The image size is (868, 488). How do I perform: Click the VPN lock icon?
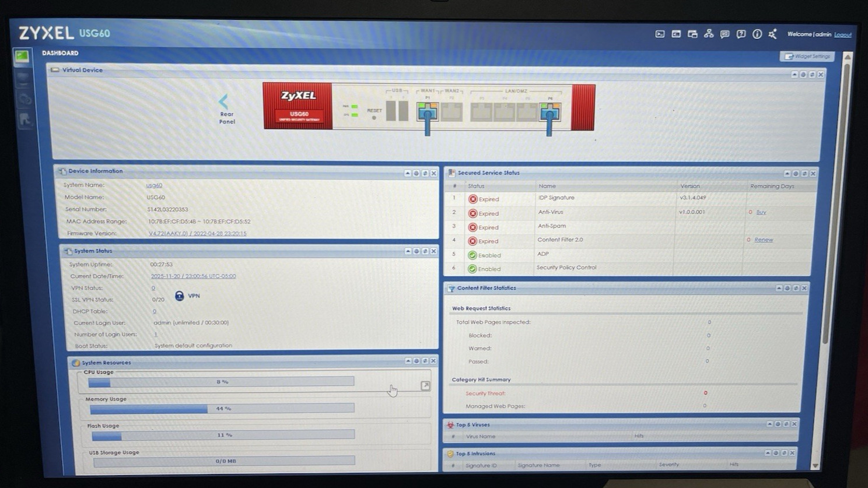coord(180,296)
